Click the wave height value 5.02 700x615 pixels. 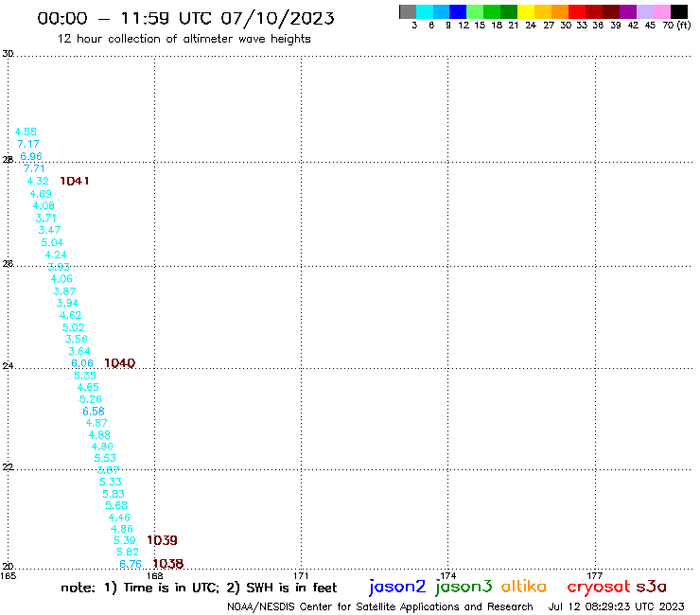[73, 327]
